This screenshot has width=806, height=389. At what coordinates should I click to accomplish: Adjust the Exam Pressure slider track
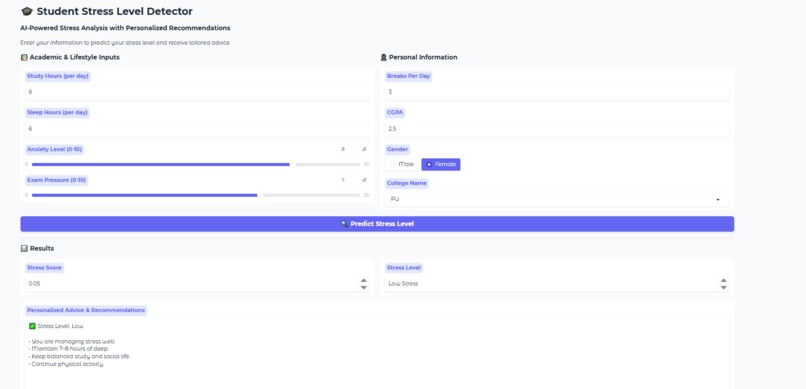[196, 195]
